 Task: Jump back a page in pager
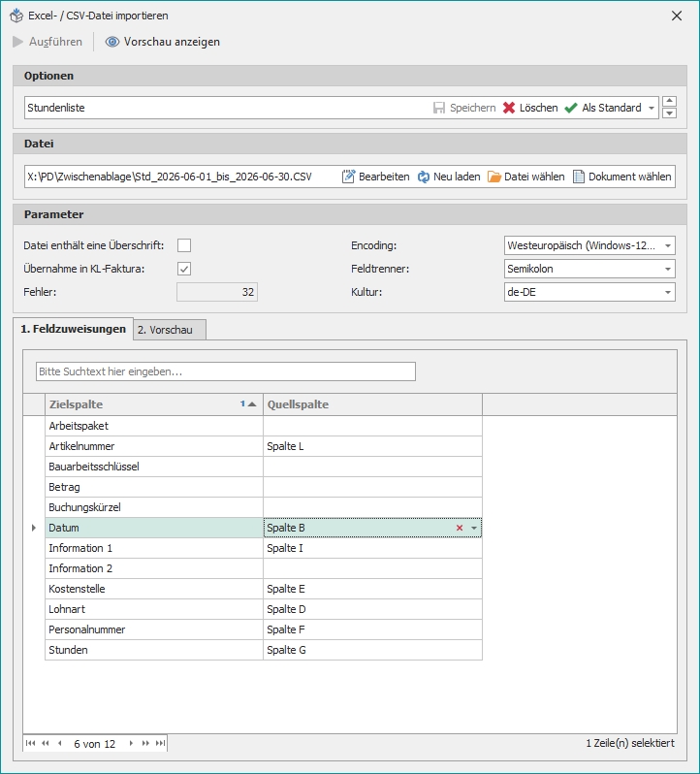pyautogui.click(x=46, y=743)
